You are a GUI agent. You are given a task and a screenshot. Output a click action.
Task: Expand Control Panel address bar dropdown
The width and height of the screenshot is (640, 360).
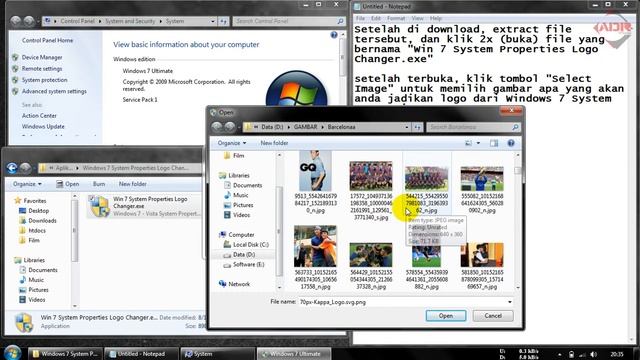coord(213,21)
